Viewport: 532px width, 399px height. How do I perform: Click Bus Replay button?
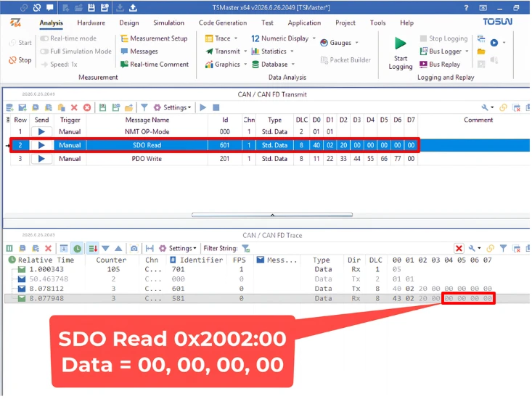tap(440, 64)
